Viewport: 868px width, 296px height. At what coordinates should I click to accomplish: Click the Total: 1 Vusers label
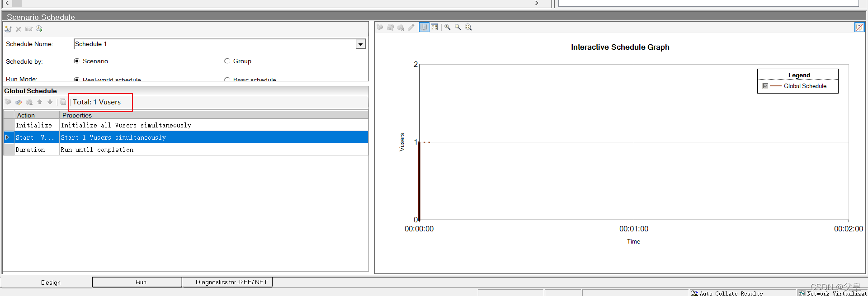97,102
